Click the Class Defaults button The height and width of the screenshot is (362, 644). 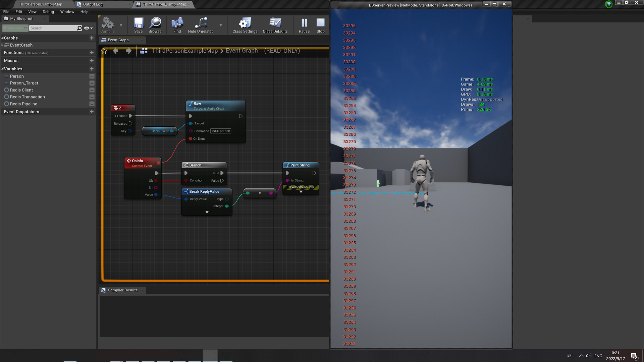tap(275, 24)
